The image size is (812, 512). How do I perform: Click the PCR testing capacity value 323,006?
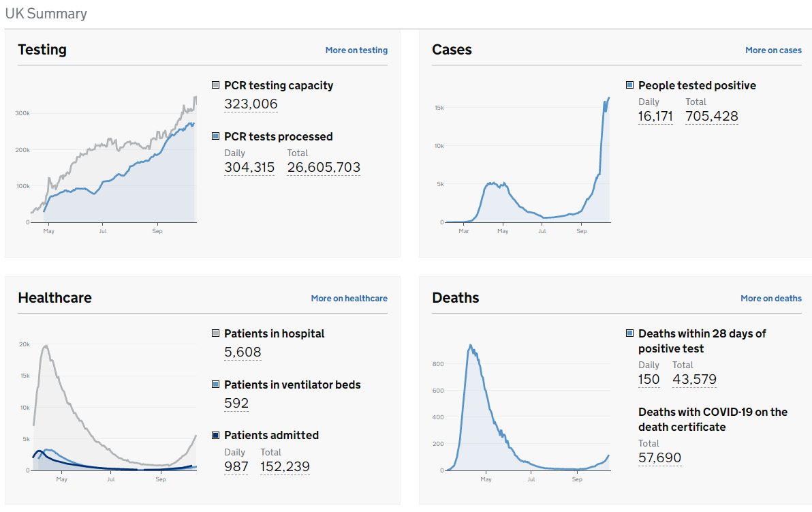(x=251, y=104)
